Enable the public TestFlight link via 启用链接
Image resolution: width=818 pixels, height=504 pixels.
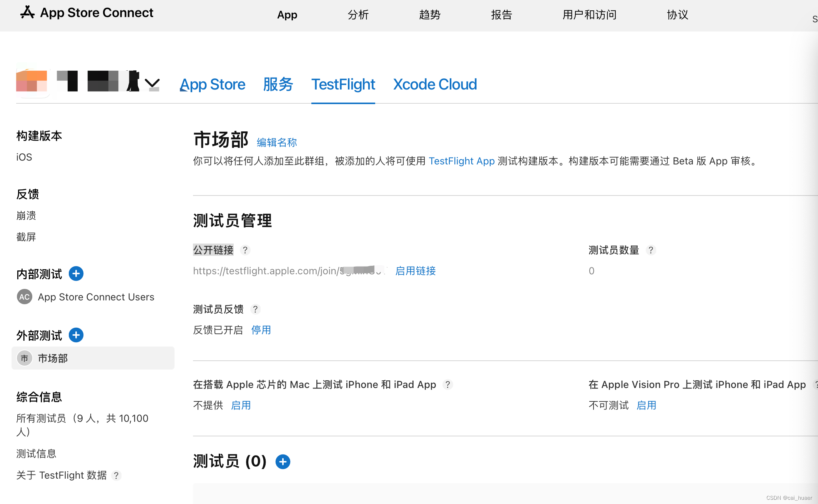click(x=415, y=271)
